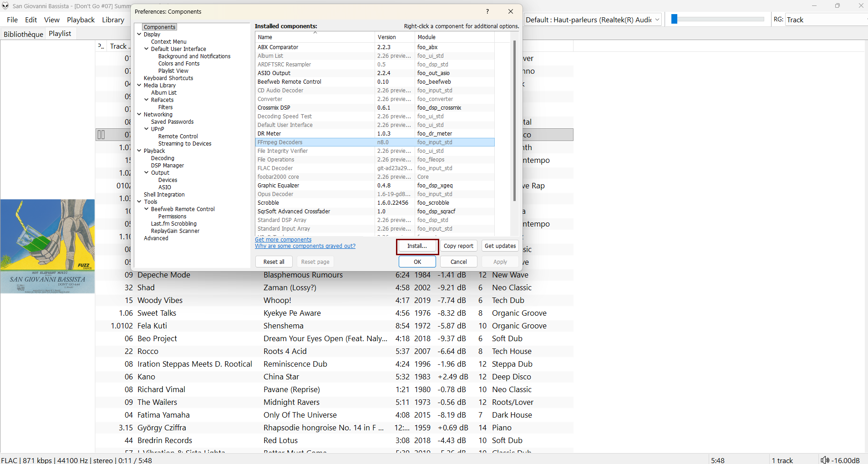Click the RG Track field
Image resolution: width=868 pixels, height=464 pixels.
click(x=826, y=20)
